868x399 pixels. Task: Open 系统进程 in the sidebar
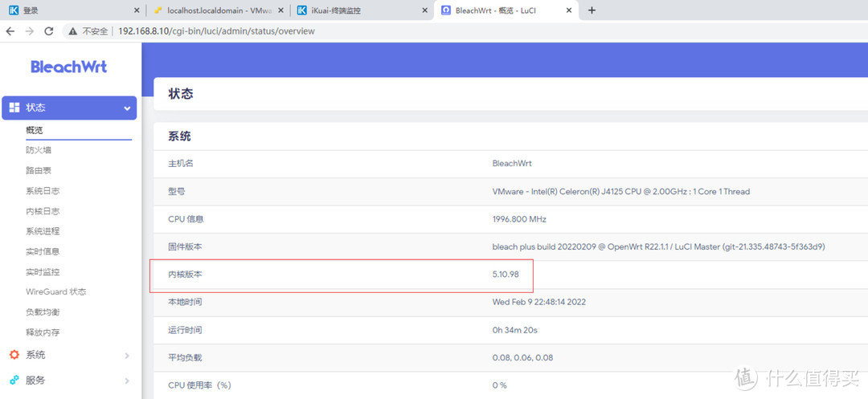coord(43,231)
